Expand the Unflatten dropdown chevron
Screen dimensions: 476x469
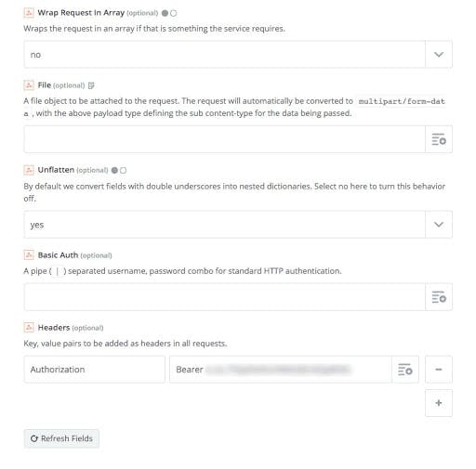(x=439, y=225)
